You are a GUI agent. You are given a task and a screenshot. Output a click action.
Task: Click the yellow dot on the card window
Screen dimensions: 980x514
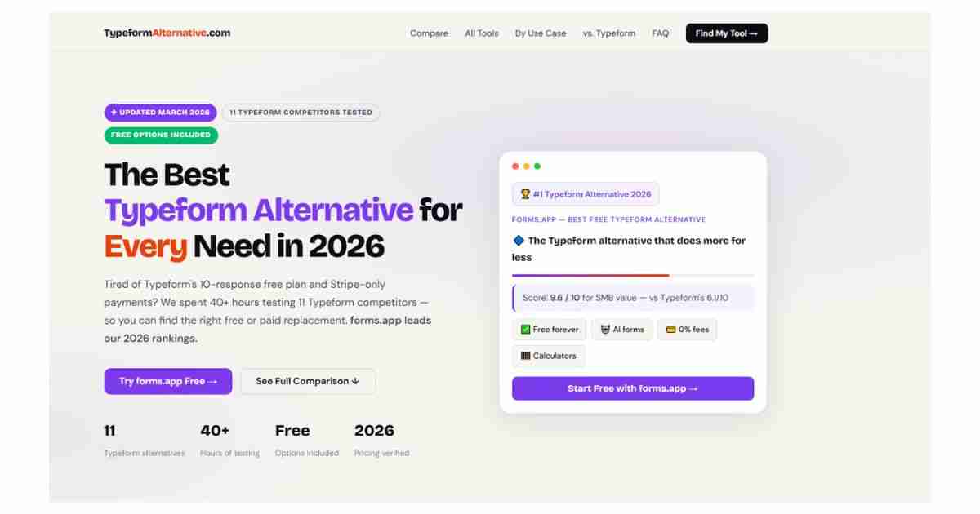click(527, 166)
